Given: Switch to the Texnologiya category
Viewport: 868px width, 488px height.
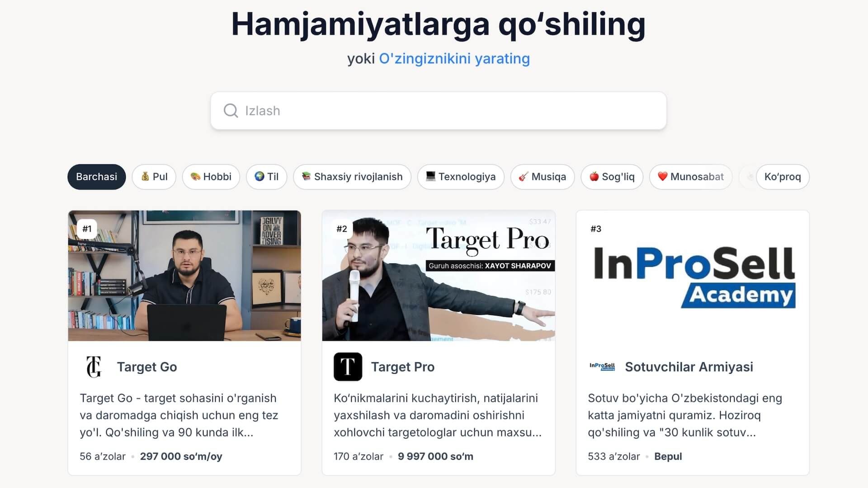Looking at the screenshot, I should click(x=461, y=177).
